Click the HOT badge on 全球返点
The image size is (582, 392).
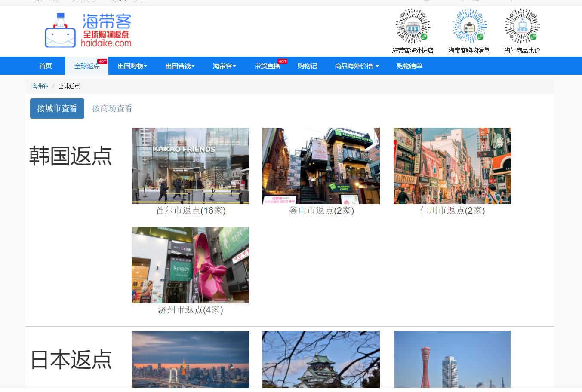click(x=102, y=61)
